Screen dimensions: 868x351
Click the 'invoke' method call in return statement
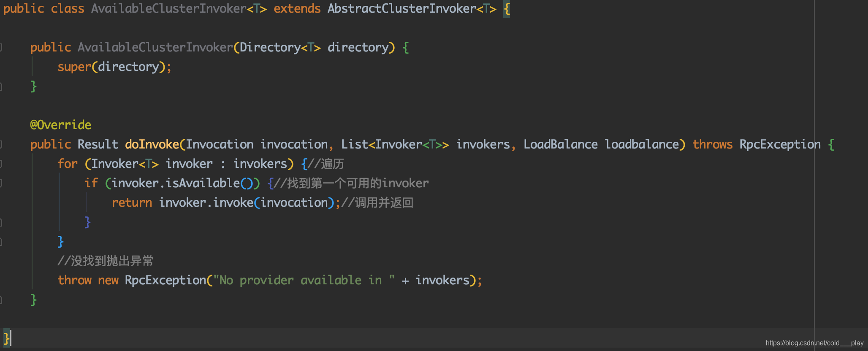(x=233, y=202)
